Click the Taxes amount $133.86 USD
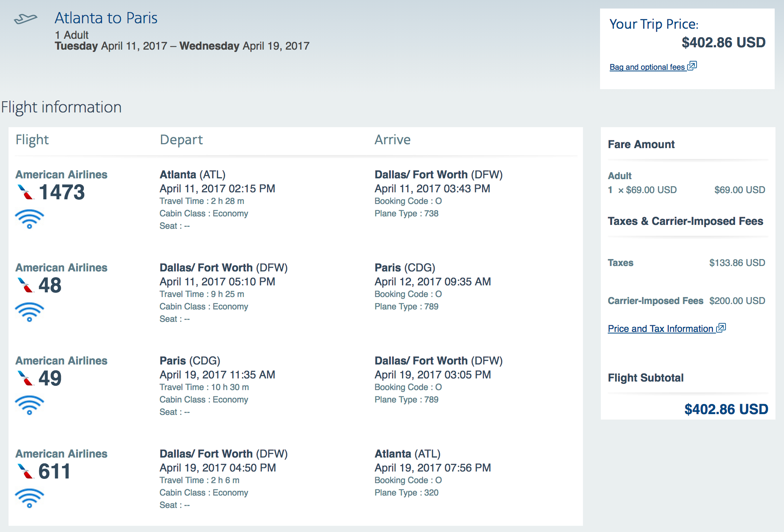The image size is (784, 532). pyautogui.click(x=737, y=263)
